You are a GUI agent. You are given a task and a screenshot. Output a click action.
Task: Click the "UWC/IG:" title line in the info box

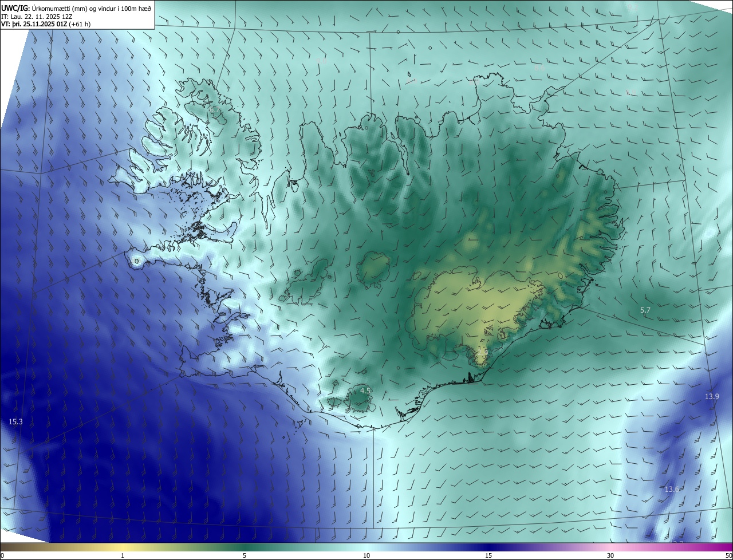tap(77, 8)
